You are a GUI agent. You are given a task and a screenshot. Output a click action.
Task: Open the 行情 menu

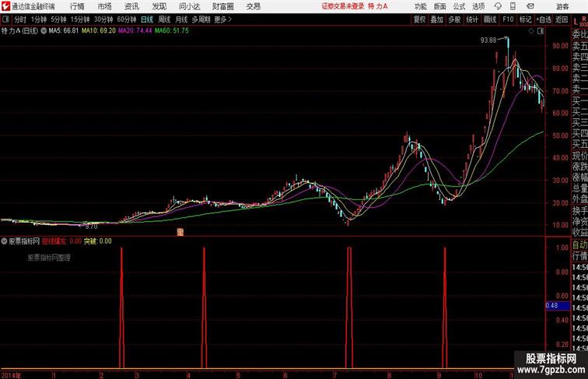pos(77,6)
